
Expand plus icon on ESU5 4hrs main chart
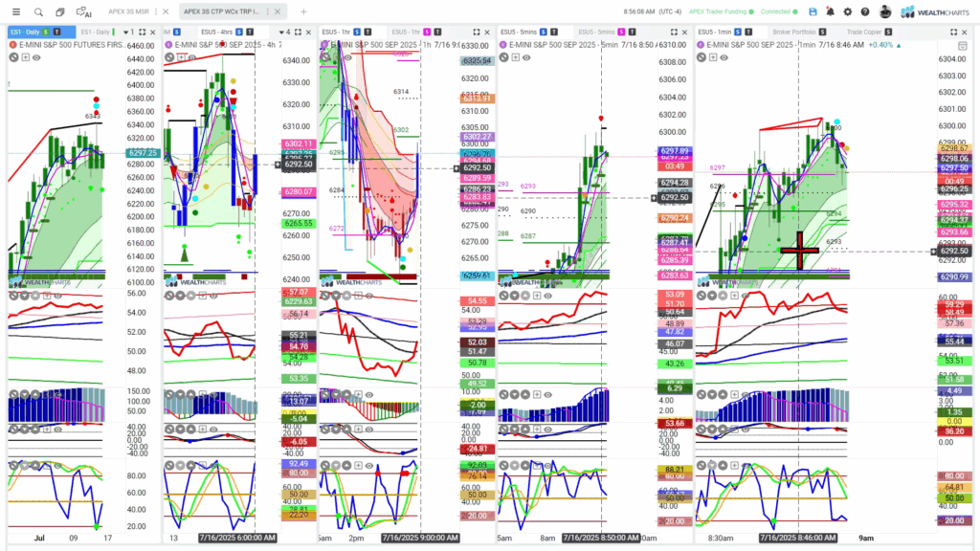(x=181, y=57)
